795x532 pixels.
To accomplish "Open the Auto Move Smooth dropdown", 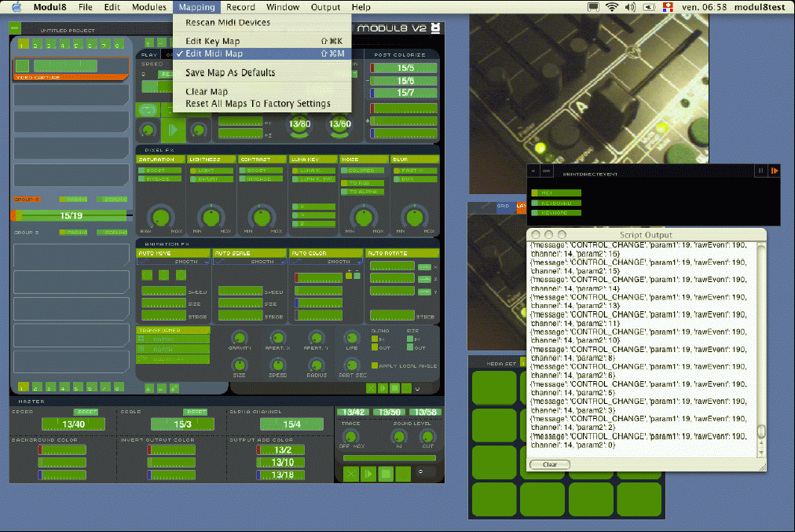I will coord(173,262).
